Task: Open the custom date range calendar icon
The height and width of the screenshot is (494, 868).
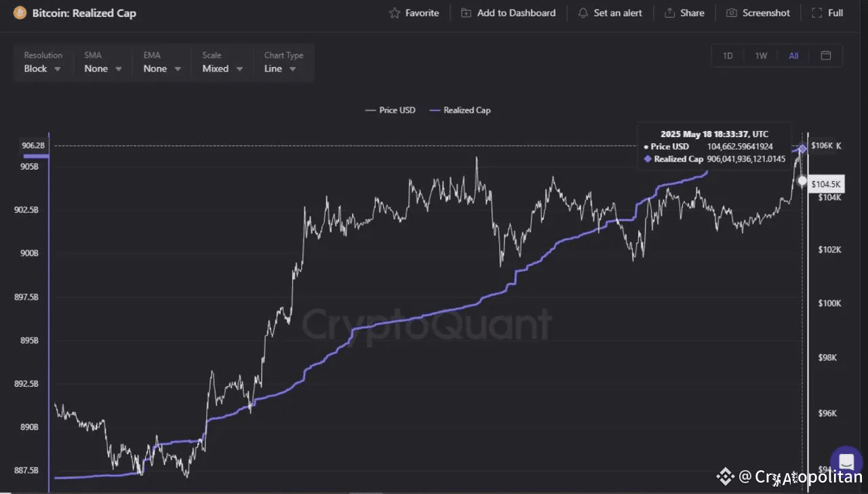Action: [x=825, y=56]
